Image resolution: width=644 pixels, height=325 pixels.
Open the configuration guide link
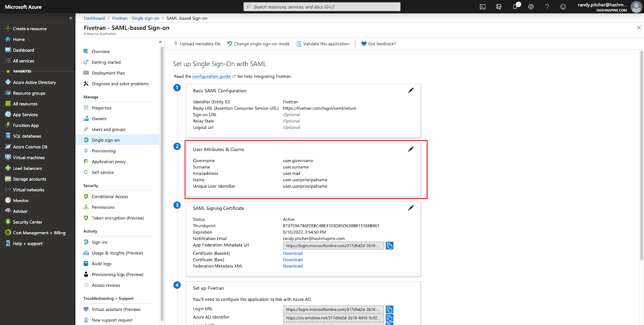[211, 77]
